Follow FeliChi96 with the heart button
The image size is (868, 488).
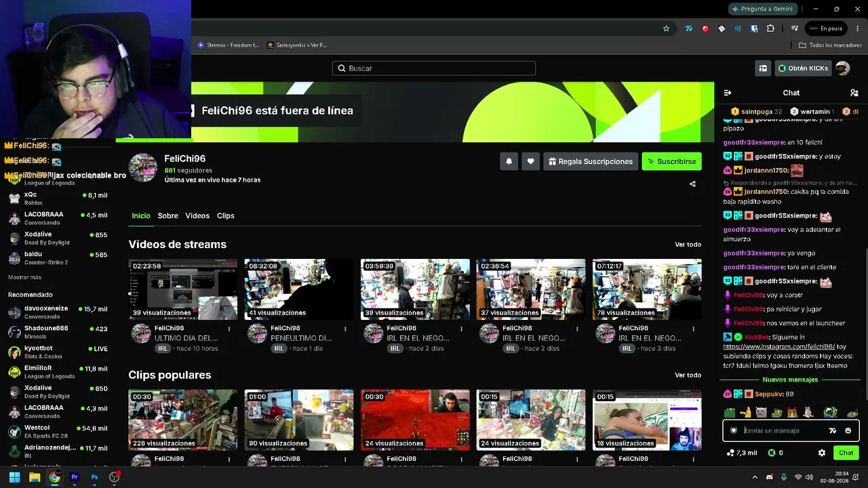click(x=530, y=161)
